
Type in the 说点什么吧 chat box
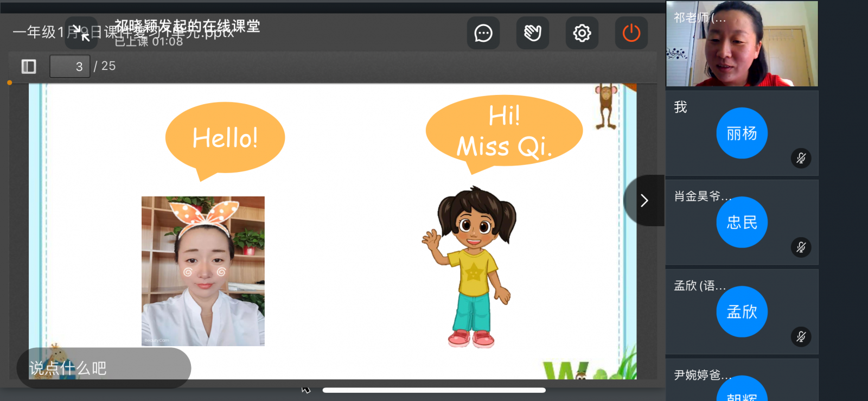coord(103,368)
